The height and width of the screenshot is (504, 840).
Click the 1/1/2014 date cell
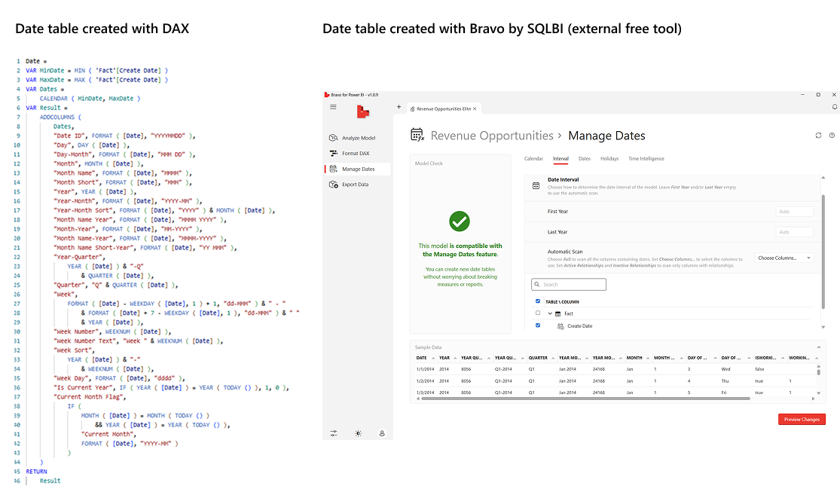(425, 369)
